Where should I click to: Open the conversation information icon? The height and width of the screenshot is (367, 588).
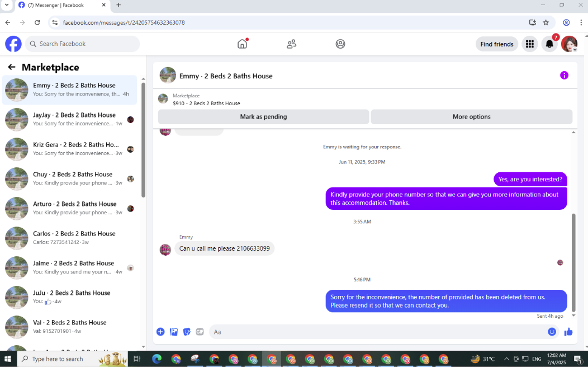point(564,76)
